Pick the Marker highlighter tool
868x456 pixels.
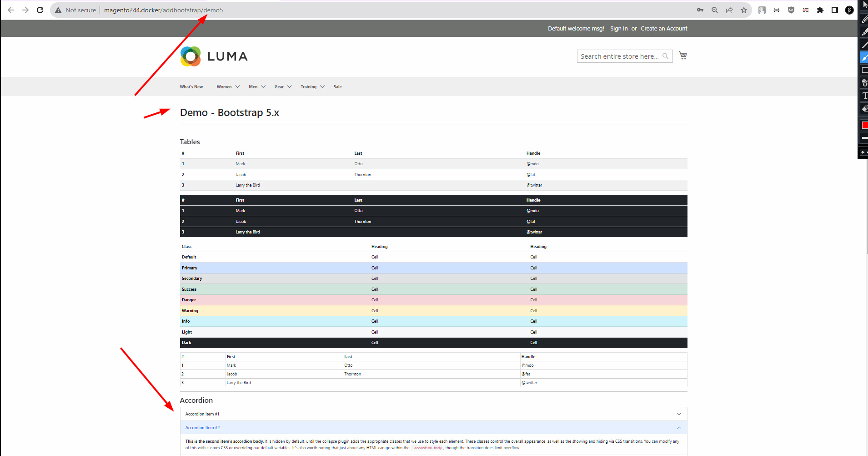pos(864,32)
